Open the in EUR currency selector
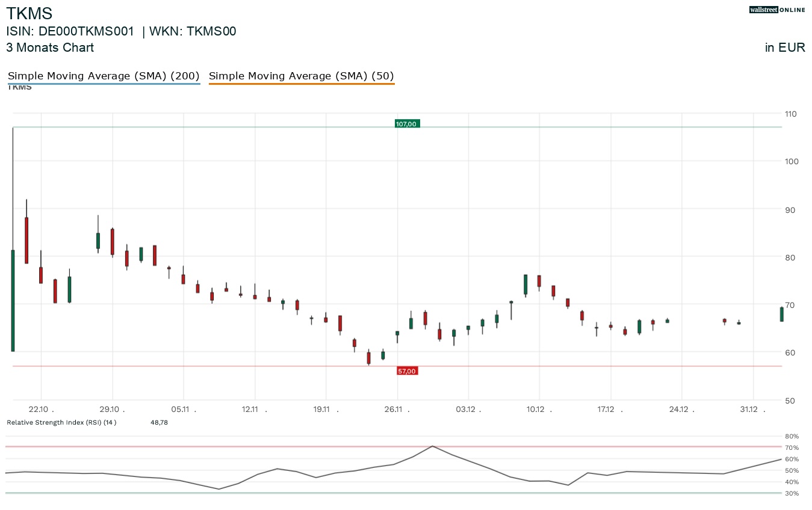Screen dimensions: 812x510 pos(784,48)
